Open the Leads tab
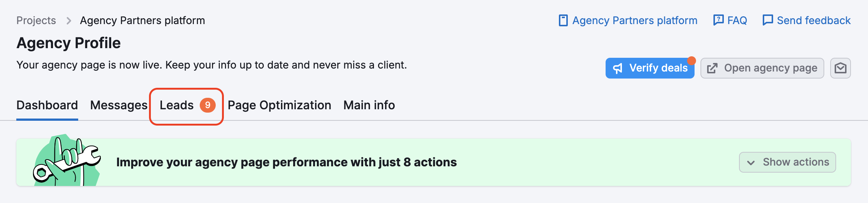Screen dimensions: 868x203 point(176,105)
